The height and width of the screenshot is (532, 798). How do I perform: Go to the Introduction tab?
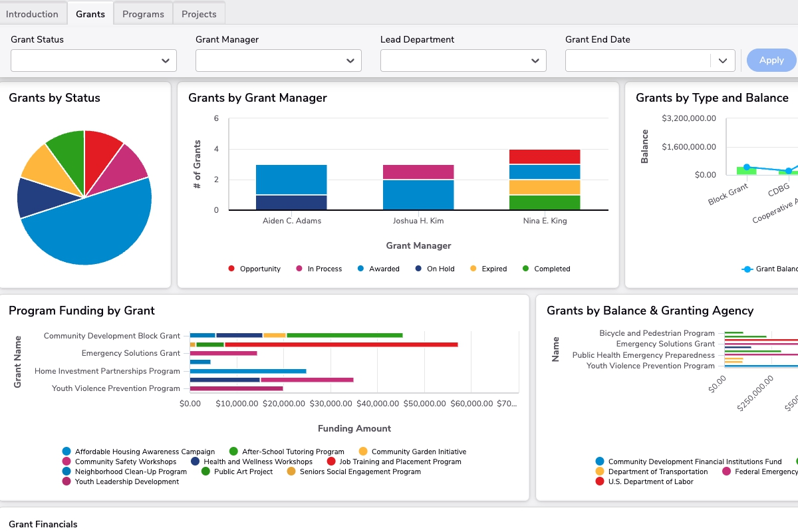click(x=32, y=14)
